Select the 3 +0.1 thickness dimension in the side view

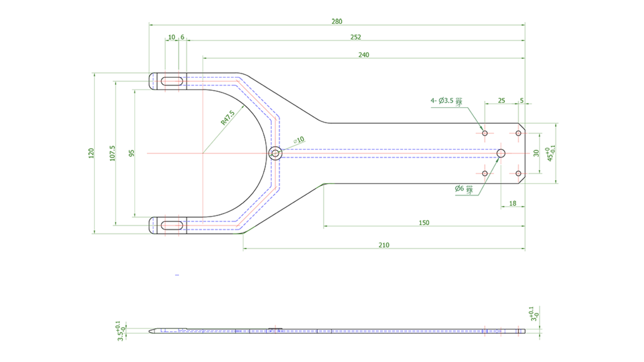(534, 314)
